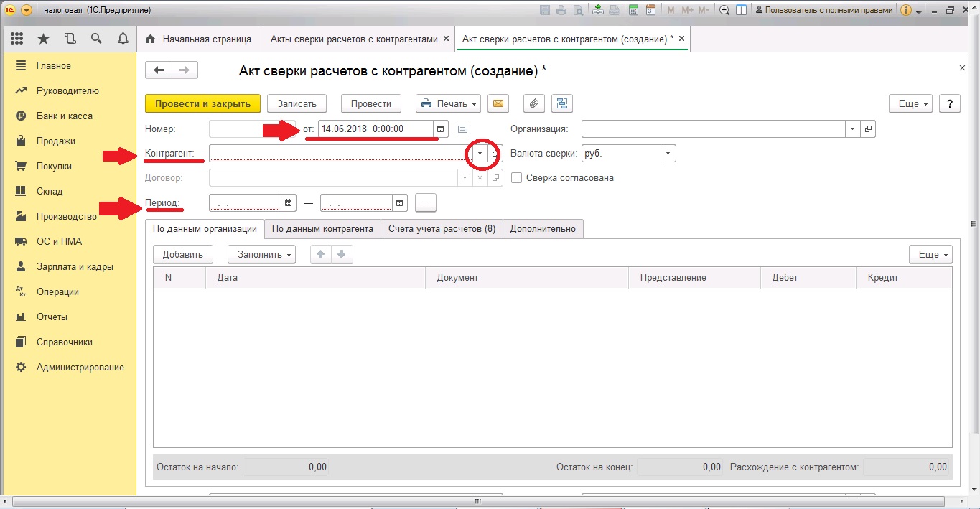This screenshot has height=509, width=980.
Task: Click Провести и закрыть button
Action: [x=202, y=104]
